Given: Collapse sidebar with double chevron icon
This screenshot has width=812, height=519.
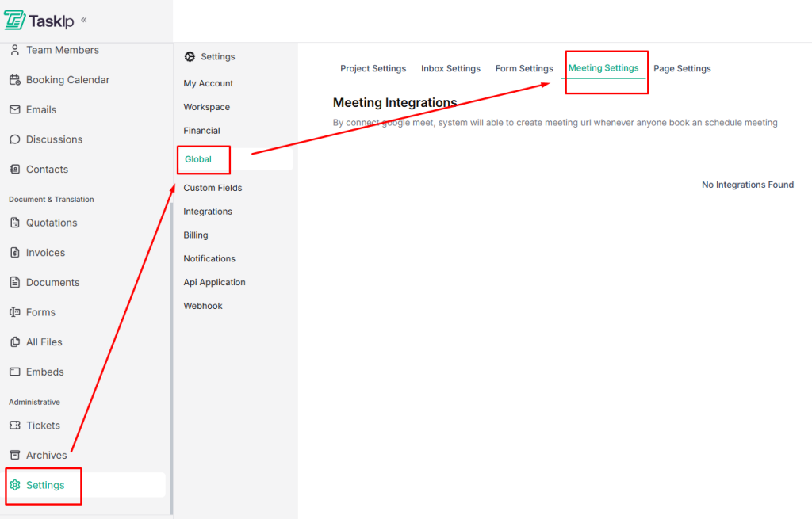Looking at the screenshot, I should click(84, 20).
